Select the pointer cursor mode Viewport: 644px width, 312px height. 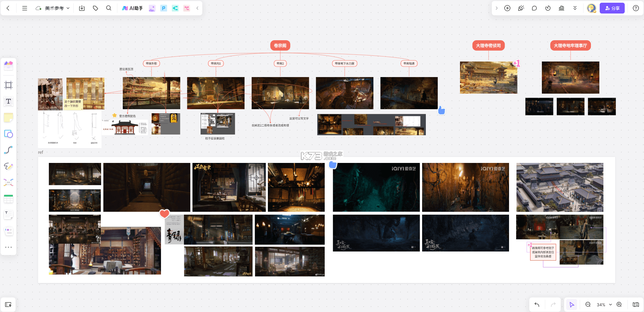572,305
